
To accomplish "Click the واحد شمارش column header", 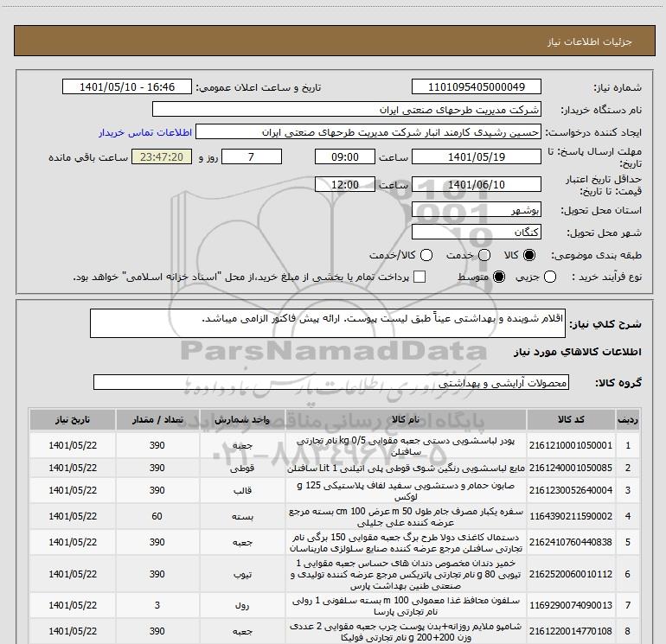I will [242, 419].
